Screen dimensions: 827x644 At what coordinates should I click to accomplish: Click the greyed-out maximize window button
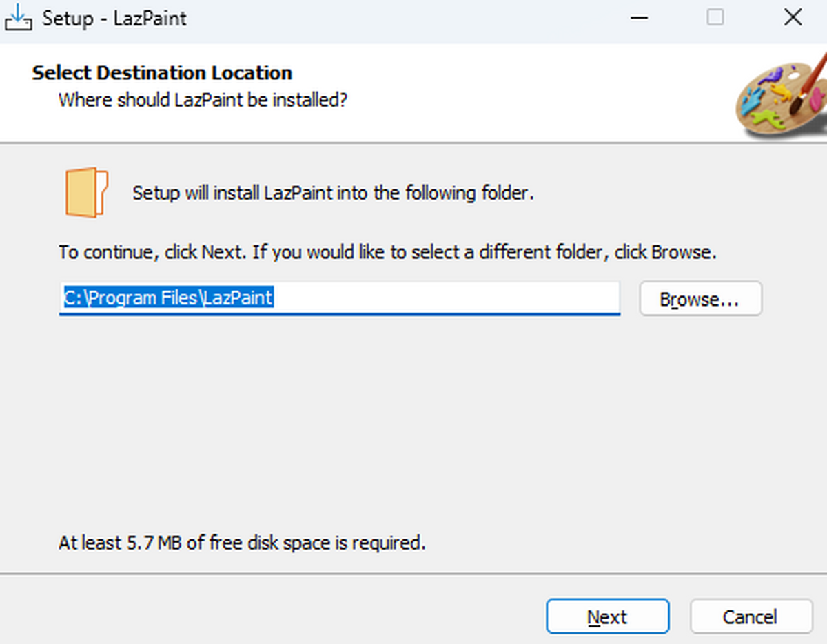[715, 19]
